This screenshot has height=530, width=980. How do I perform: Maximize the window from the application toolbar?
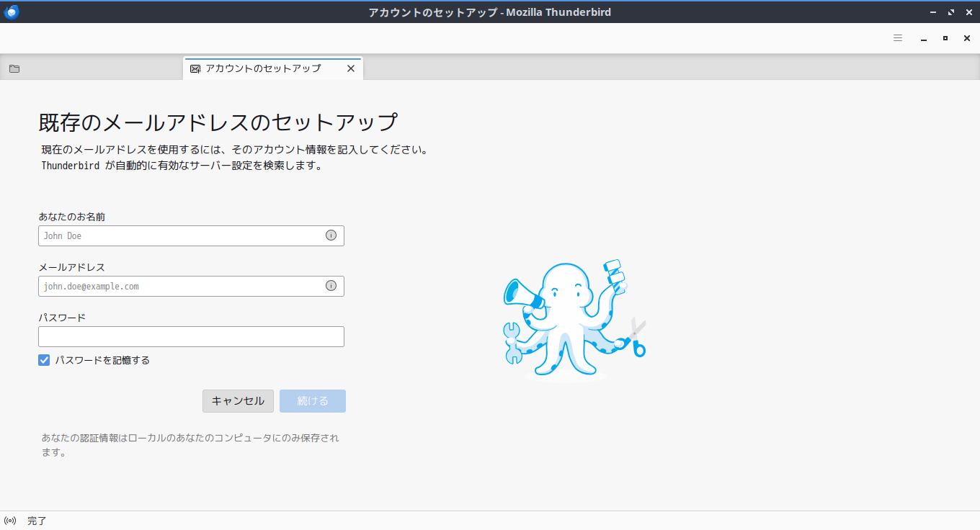pos(945,38)
